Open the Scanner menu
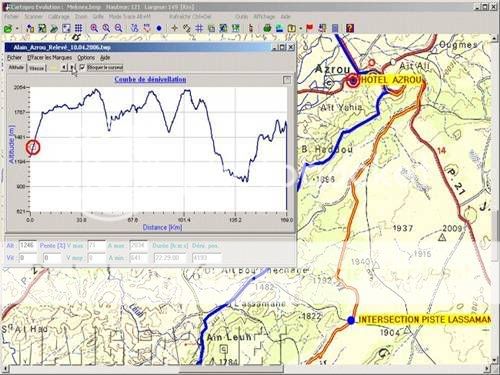Image resolution: width=500 pixels, height=375 pixels. pyautogui.click(x=34, y=16)
